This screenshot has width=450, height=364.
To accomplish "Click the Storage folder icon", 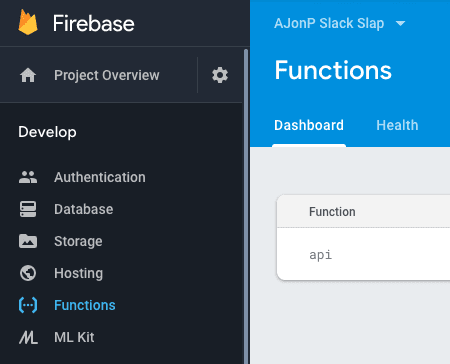I will pyautogui.click(x=28, y=241).
